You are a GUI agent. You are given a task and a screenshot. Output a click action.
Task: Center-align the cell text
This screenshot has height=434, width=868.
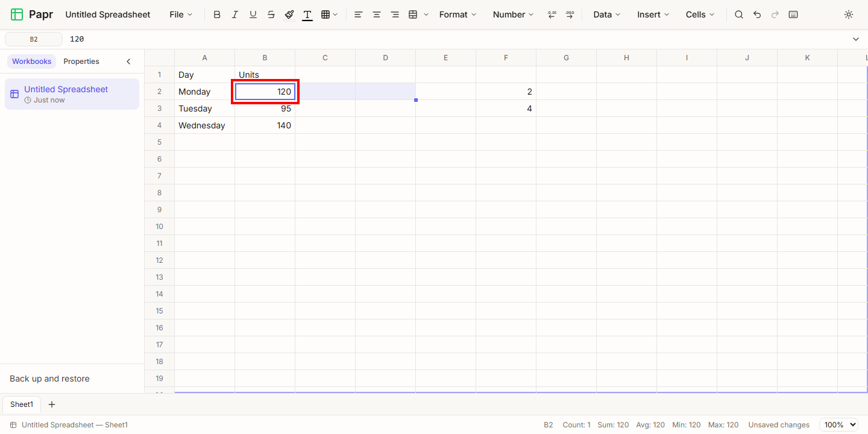click(377, 14)
